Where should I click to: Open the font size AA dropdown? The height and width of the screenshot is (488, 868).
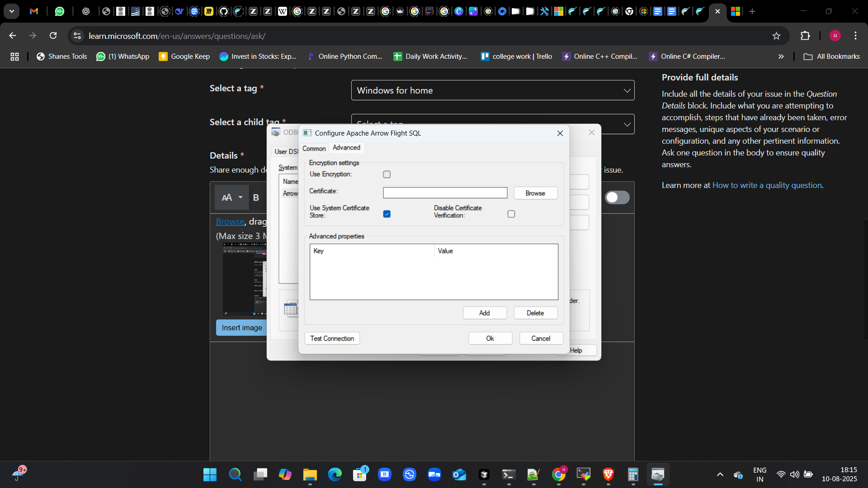pyautogui.click(x=232, y=197)
